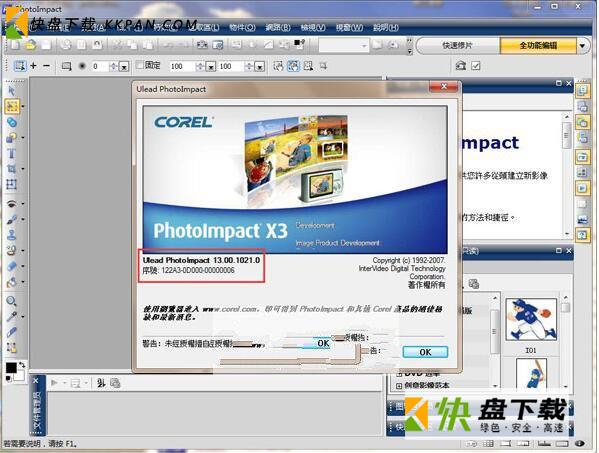Click OK in the Ulead PhotoImpact dialog
599x453 pixels.
[x=425, y=352]
